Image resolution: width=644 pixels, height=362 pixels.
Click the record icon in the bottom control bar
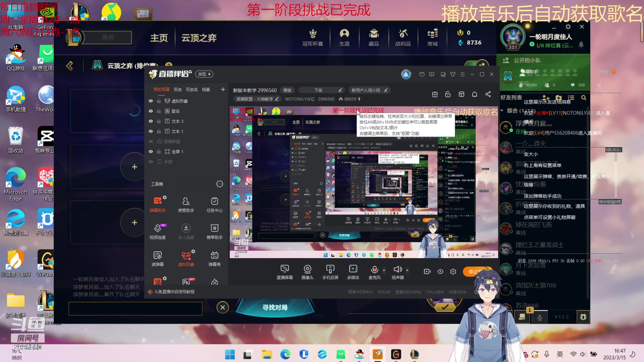coord(427,271)
